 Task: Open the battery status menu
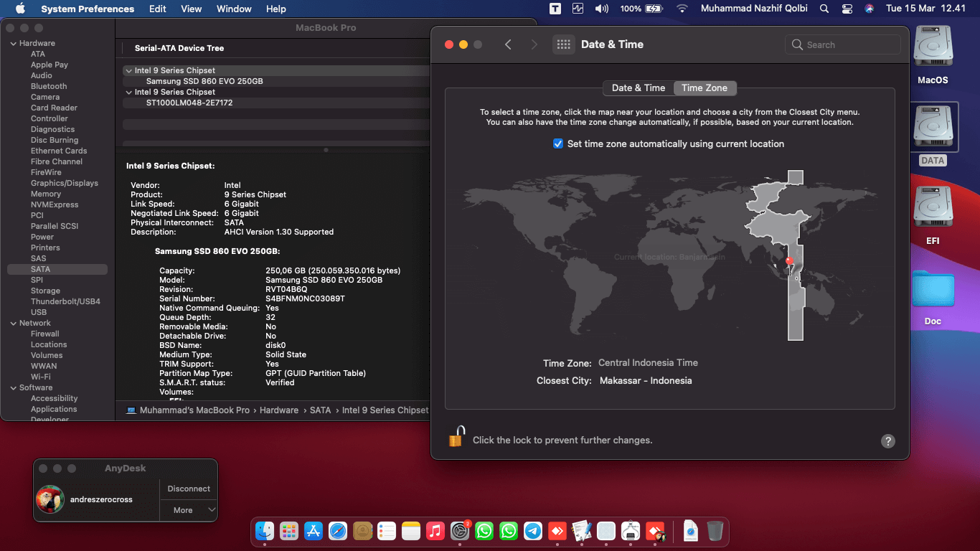coord(641,9)
